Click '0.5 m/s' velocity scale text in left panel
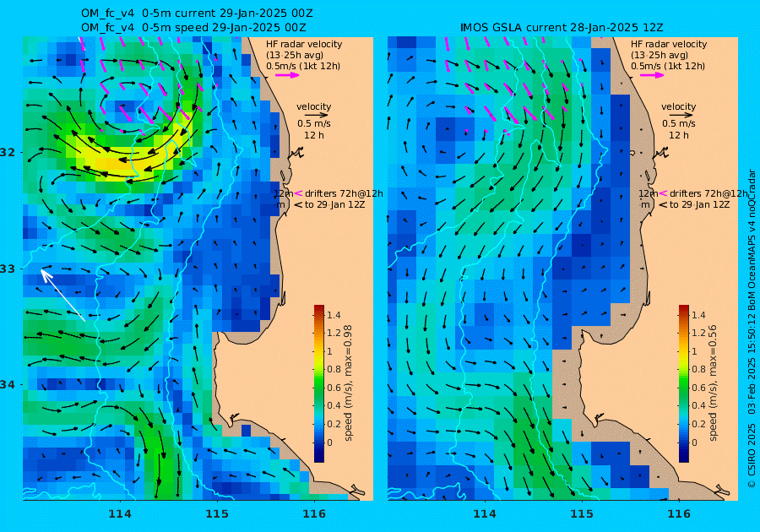This screenshot has width=760, height=532. [x=314, y=124]
